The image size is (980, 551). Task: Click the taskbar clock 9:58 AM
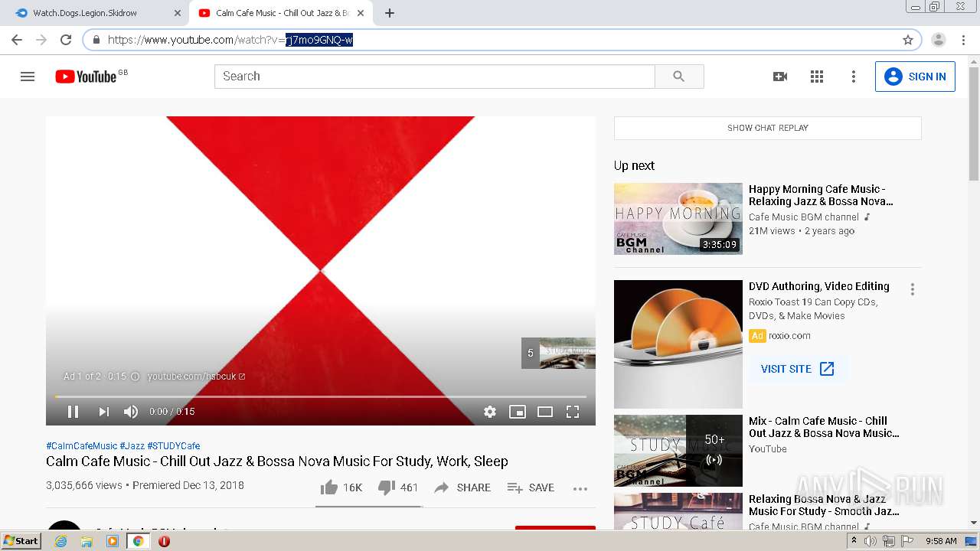(x=941, y=541)
